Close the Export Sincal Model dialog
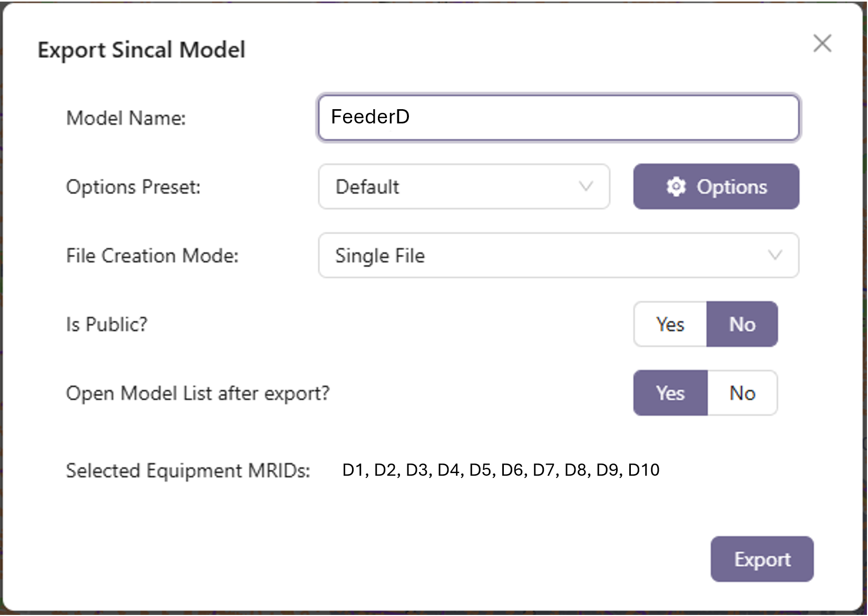 pos(822,43)
